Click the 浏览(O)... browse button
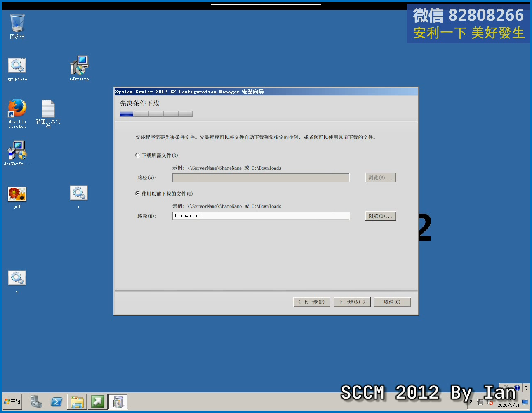Screen dimensions: 532x413 [x=381, y=216]
